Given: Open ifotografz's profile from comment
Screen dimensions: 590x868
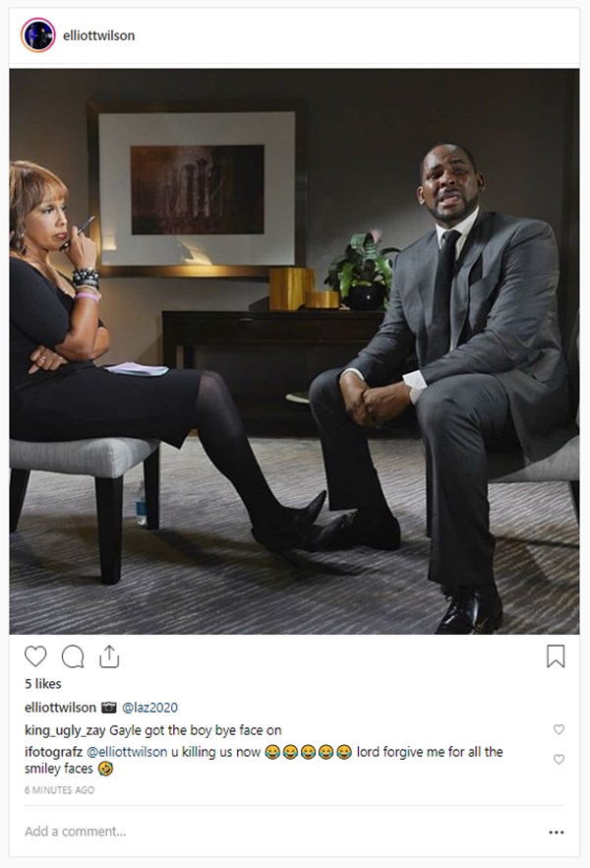Looking at the screenshot, I should [x=53, y=752].
